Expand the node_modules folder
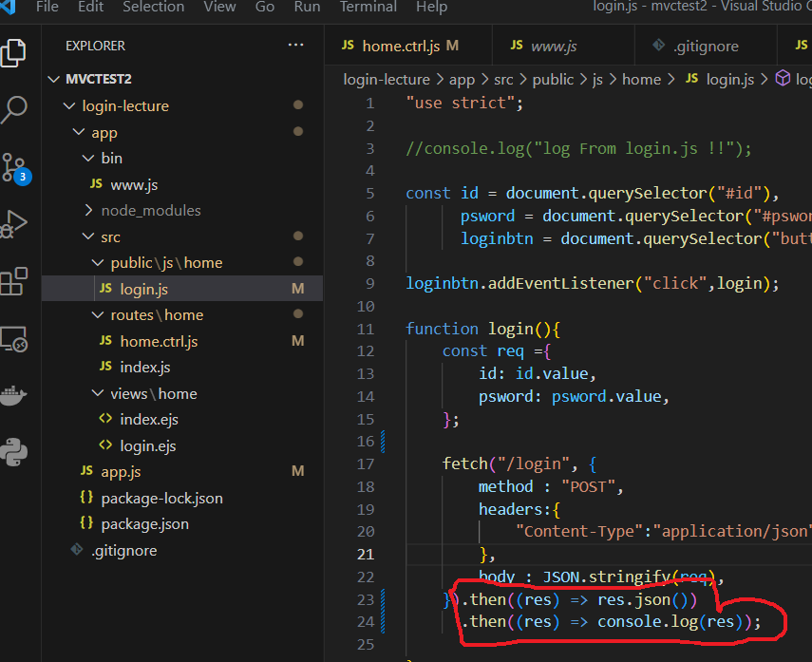 pos(88,210)
